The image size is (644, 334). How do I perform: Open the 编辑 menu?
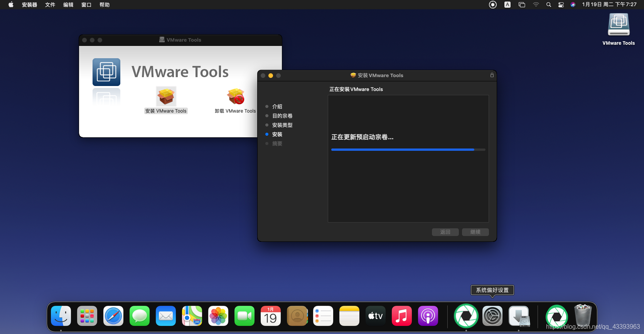click(x=68, y=5)
